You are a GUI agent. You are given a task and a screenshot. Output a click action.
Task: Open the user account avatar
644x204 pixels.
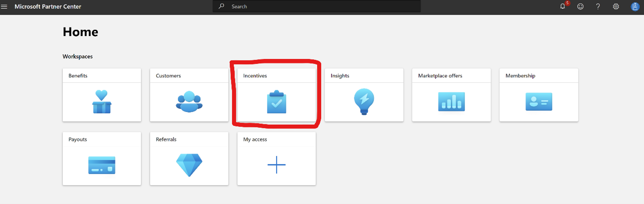click(x=635, y=7)
